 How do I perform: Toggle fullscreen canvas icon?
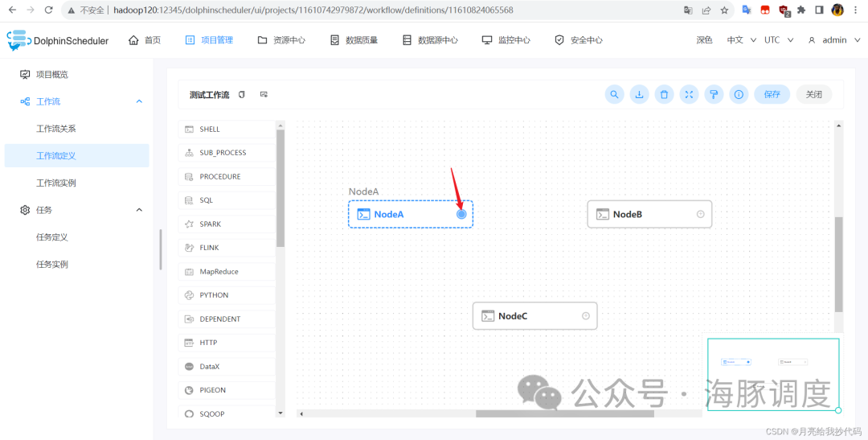[x=689, y=94]
